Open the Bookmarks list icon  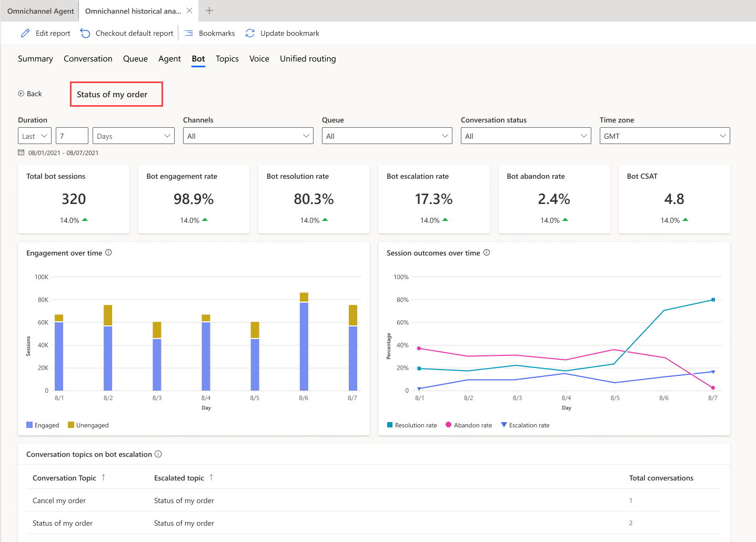[x=189, y=33]
